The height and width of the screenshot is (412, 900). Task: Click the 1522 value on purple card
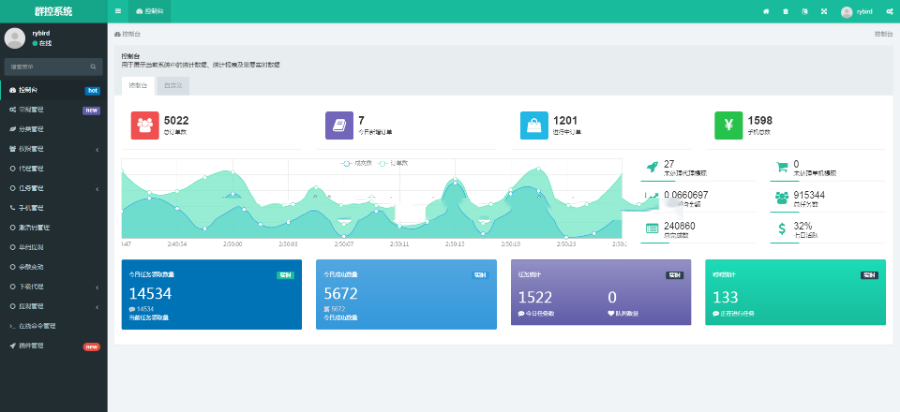pos(535,297)
